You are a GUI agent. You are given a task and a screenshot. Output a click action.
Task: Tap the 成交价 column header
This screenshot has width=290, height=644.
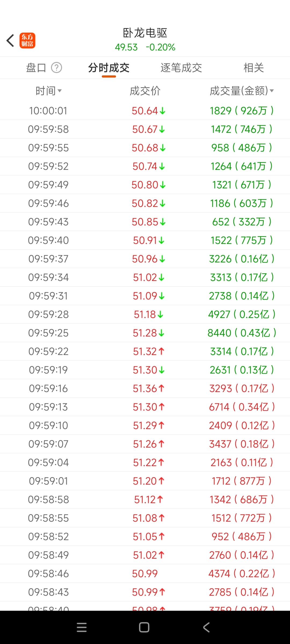coord(145,91)
